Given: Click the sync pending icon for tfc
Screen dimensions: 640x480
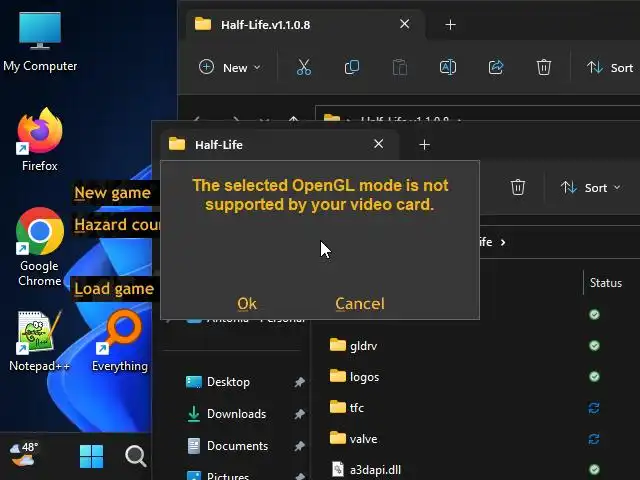Looking at the screenshot, I should [594, 408].
